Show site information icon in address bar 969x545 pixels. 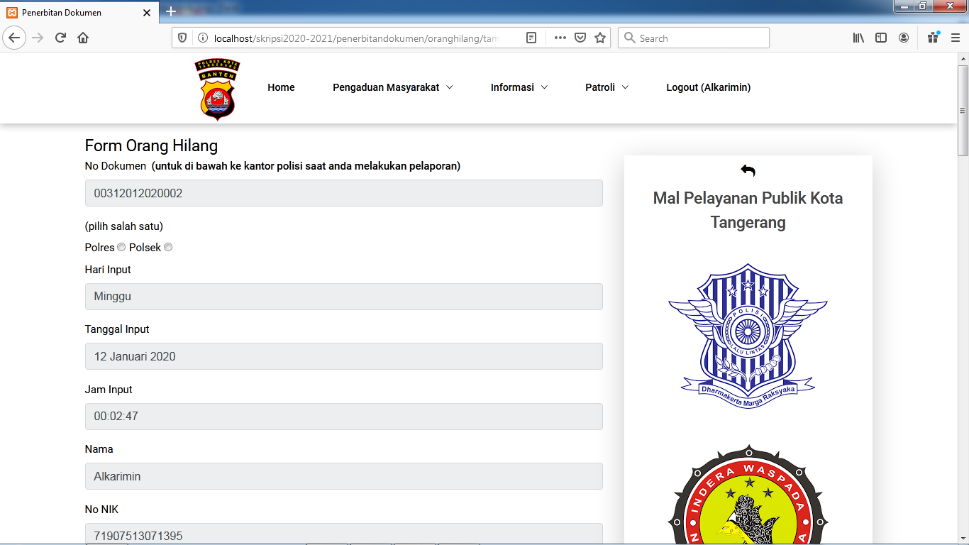[203, 38]
